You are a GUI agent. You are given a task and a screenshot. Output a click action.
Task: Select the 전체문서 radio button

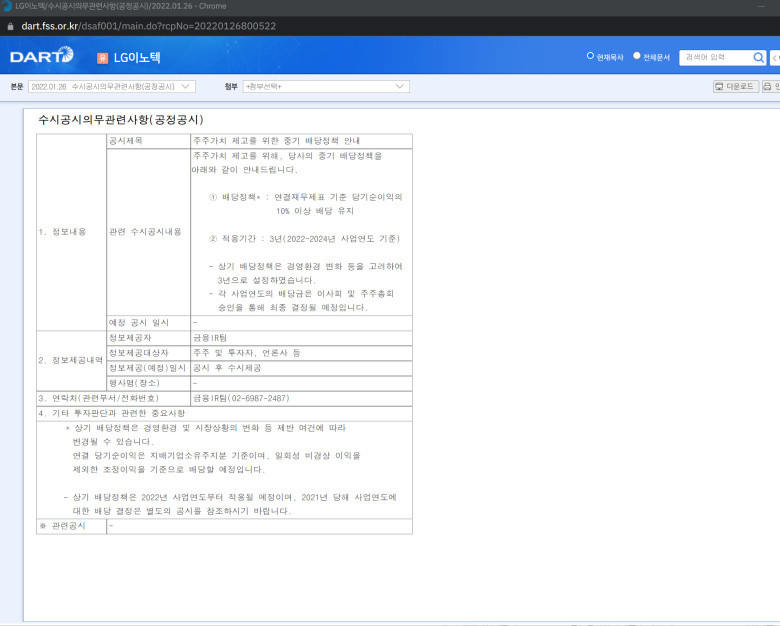coord(637,56)
